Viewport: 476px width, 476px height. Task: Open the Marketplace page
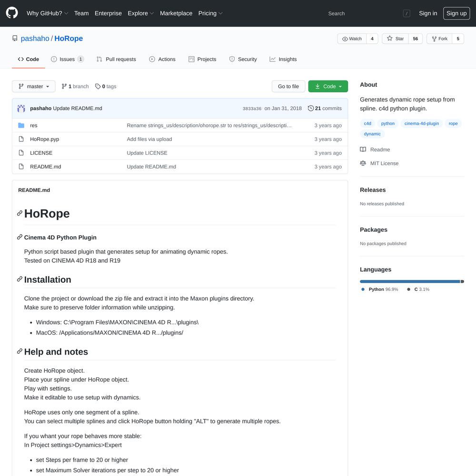click(176, 13)
